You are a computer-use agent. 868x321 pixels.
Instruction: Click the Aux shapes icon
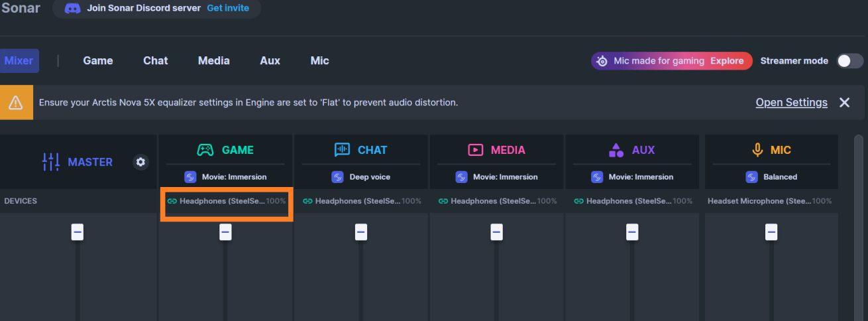tap(616, 150)
